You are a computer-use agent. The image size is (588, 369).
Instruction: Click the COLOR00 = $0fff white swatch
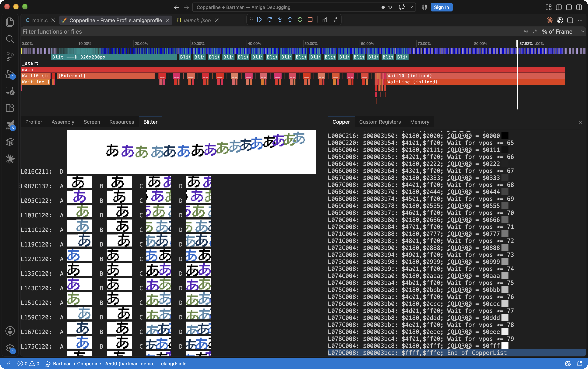[x=505, y=346]
